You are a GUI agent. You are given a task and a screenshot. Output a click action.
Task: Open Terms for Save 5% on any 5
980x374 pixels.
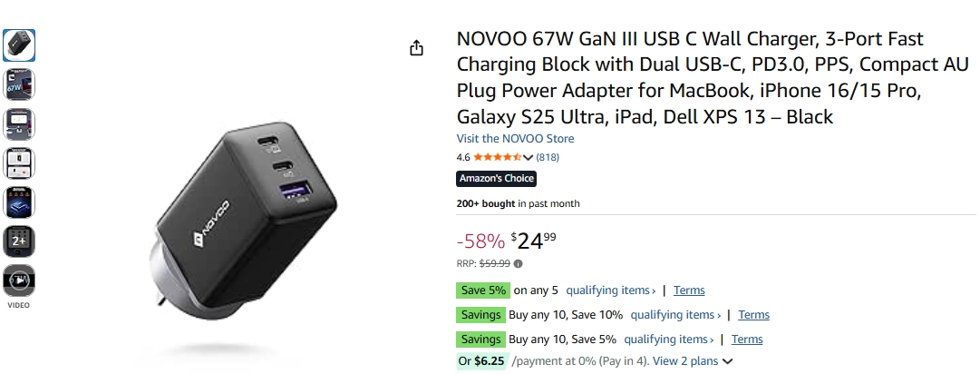(689, 290)
